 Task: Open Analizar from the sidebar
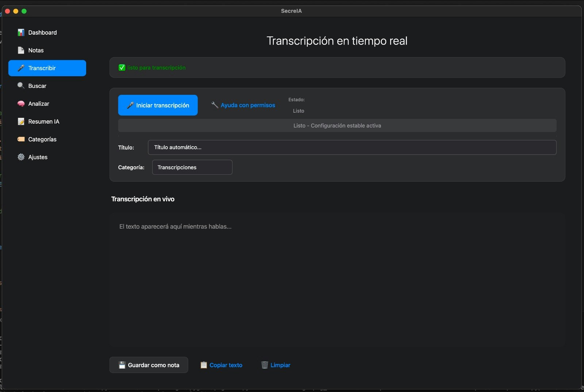pyautogui.click(x=47, y=104)
